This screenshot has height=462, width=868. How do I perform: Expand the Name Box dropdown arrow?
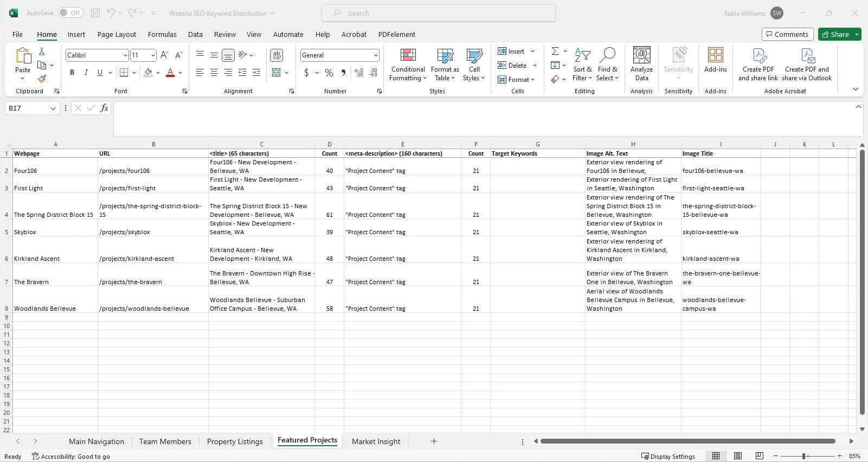click(53, 108)
